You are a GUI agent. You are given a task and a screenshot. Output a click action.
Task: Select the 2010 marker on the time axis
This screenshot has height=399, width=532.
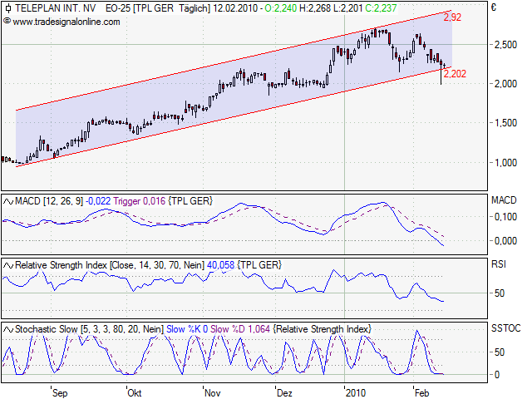coord(356,392)
